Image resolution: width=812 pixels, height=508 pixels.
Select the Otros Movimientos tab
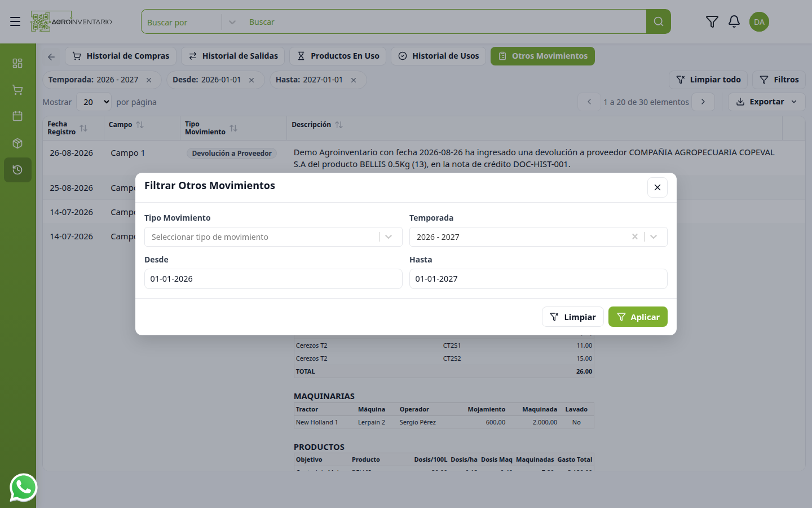point(542,56)
